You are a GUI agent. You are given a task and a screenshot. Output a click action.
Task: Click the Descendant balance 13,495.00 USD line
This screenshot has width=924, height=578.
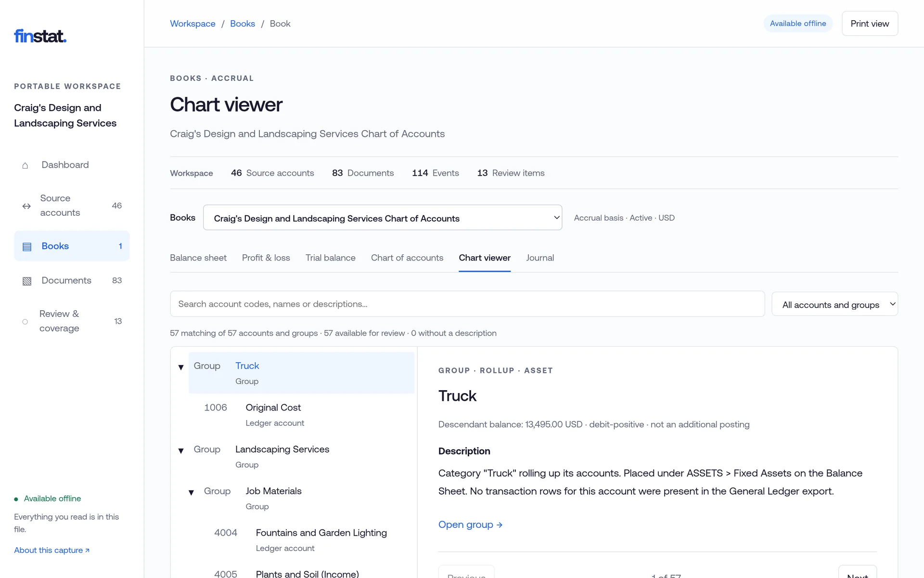594,424
